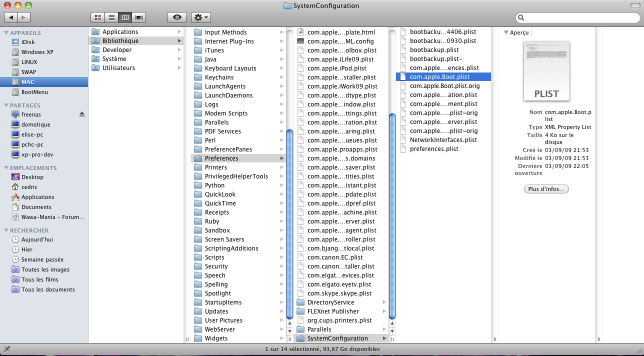Collapse the APPAREILS sidebar section
Image resolution: width=644 pixels, height=356 pixels.
(x=6, y=33)
